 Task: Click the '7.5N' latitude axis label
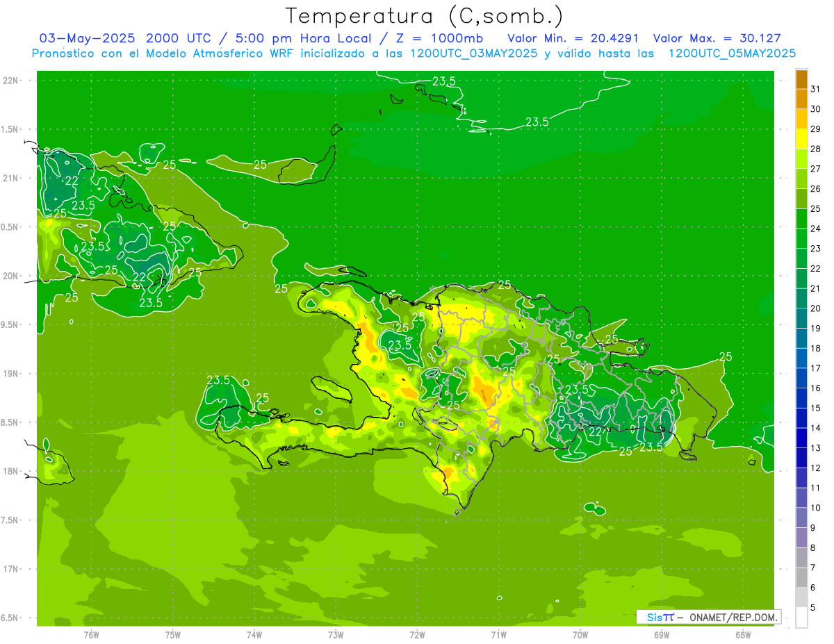[x=10, y=520]
